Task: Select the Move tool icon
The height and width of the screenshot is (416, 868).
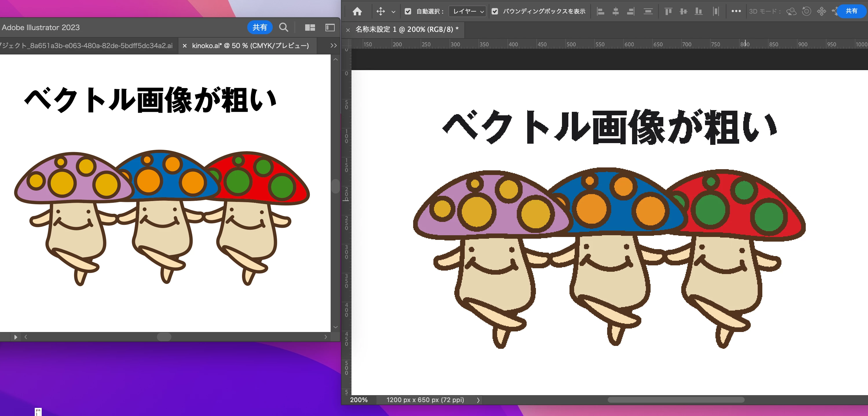Action: pyautogui.click(x=380, y=12)
